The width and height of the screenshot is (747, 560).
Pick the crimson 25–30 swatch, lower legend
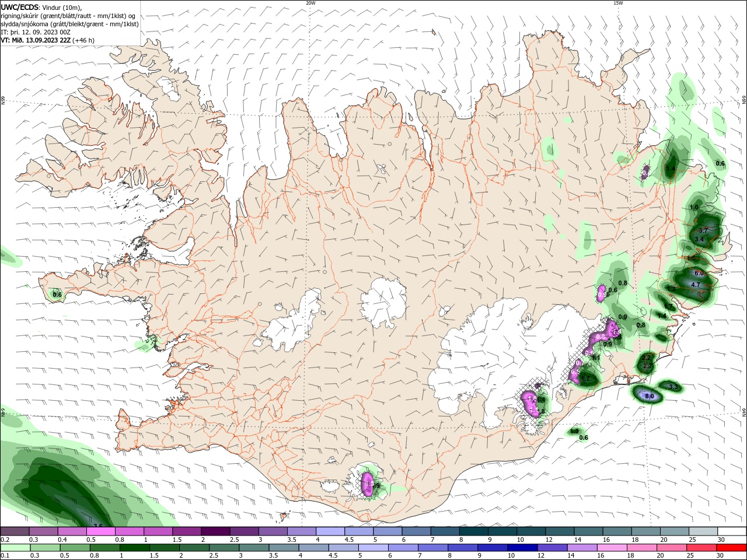tap(701, 548)
